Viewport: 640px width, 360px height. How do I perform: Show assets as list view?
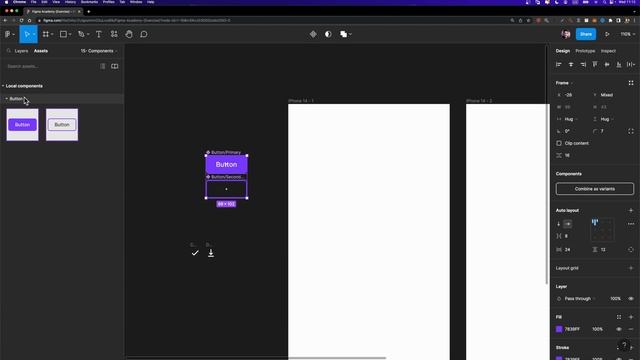pyautogui.click(x=103, y=66)
